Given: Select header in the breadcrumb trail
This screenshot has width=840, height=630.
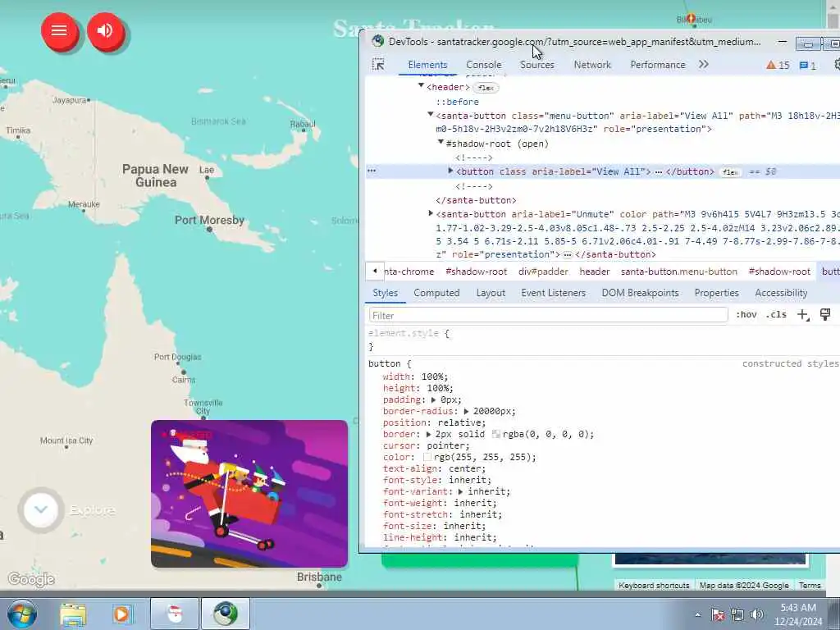Looking at the screenshot, I should [x=594, y=272].
